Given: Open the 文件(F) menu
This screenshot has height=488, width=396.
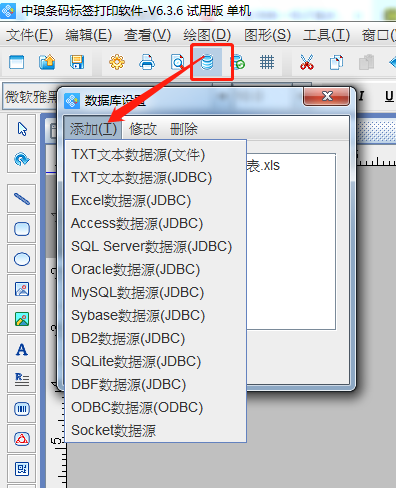Looking at the screenshot, I should [x=29, y=35].
